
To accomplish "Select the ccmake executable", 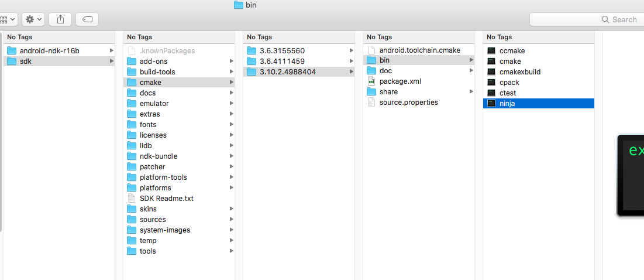I will point(539,51).
